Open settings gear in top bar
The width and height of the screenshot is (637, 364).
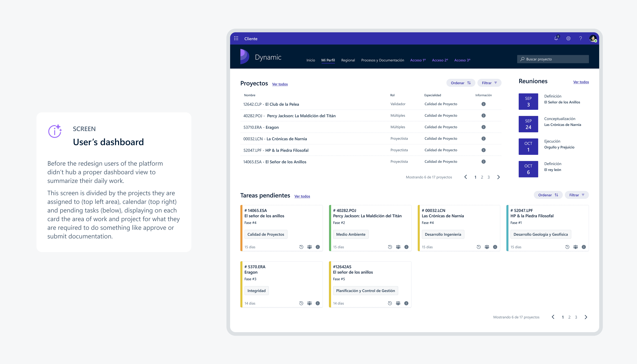point(568,39)
